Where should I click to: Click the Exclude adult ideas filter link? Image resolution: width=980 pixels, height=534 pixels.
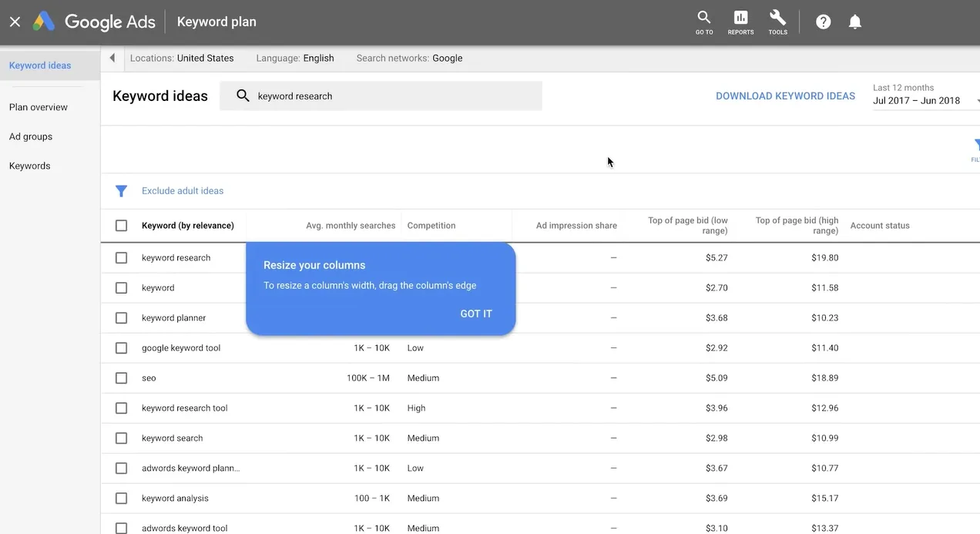click(x=183, y=191)
